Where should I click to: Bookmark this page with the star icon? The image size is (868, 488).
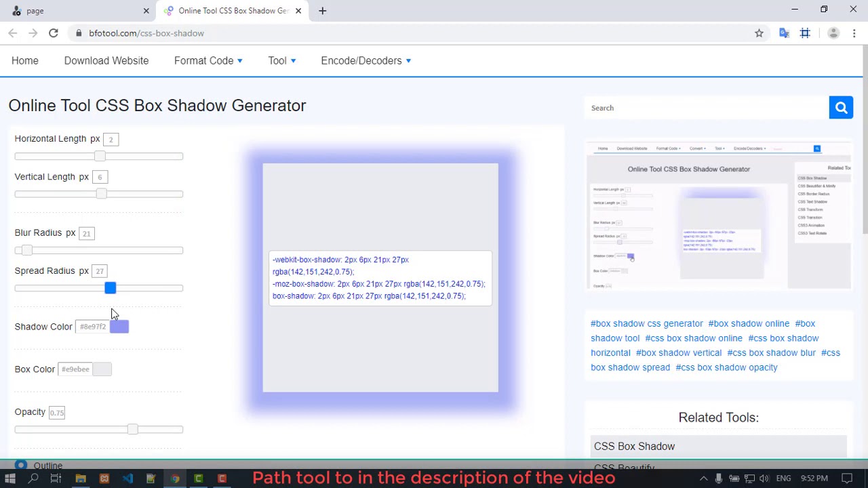click(x=759, y=33)
